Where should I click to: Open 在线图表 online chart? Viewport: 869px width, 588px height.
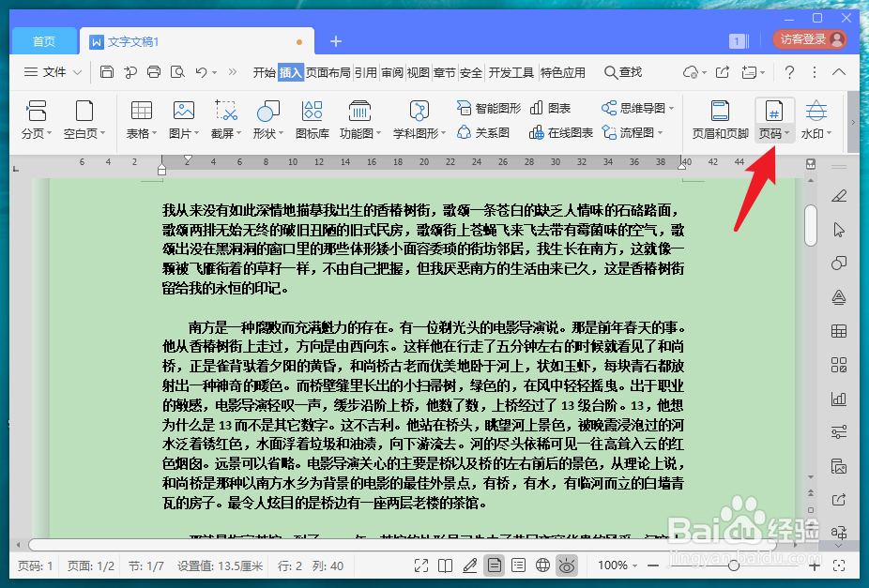click(x=561, y=133)
